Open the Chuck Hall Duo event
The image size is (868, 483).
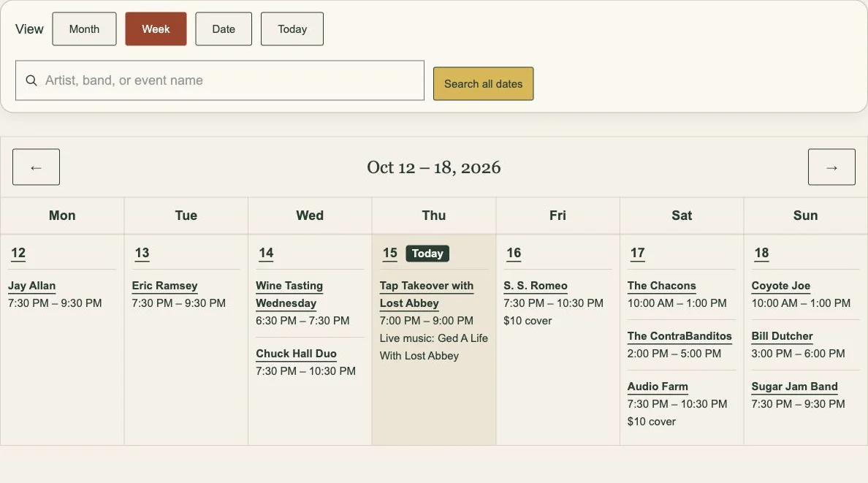click(296, 354)
